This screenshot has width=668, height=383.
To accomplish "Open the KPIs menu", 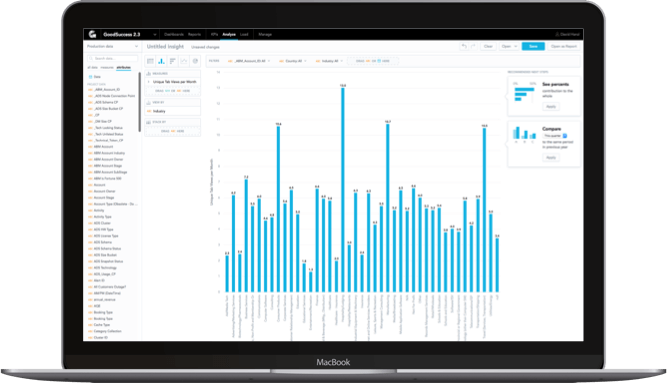I will coord(214,35).
